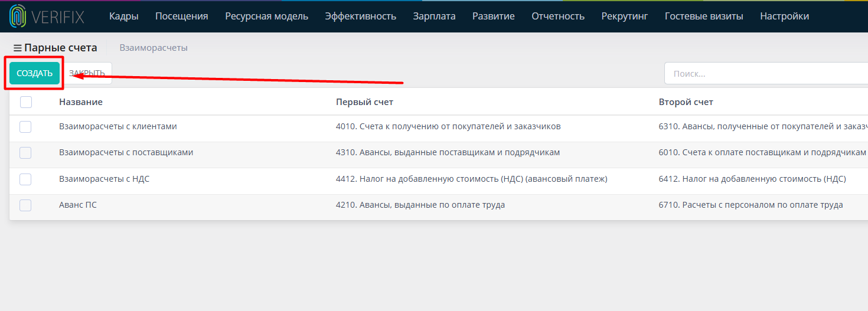Screen dimensions: 868x311
Task: Open the Настройки menu
Action: (x=785, y=17)
